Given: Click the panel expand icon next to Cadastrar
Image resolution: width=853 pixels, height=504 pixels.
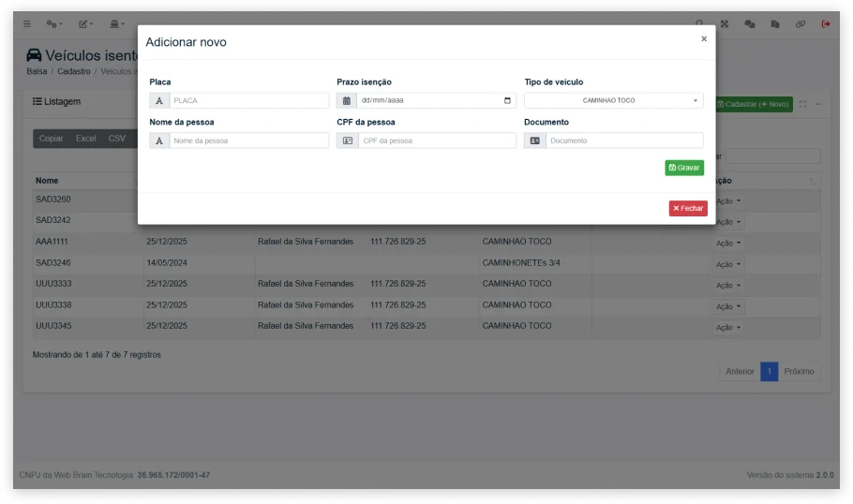Looking at the screenshot, I should point(802,104).
